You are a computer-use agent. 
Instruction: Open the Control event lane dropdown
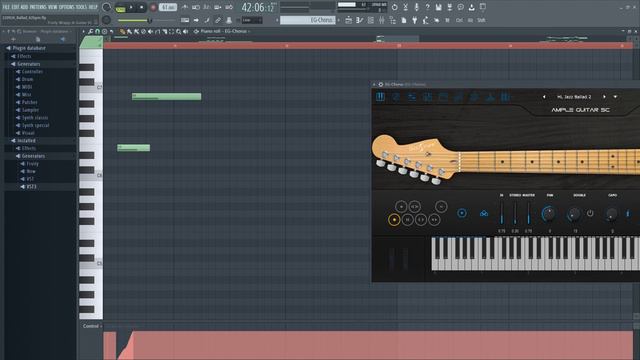pos(92,326)
